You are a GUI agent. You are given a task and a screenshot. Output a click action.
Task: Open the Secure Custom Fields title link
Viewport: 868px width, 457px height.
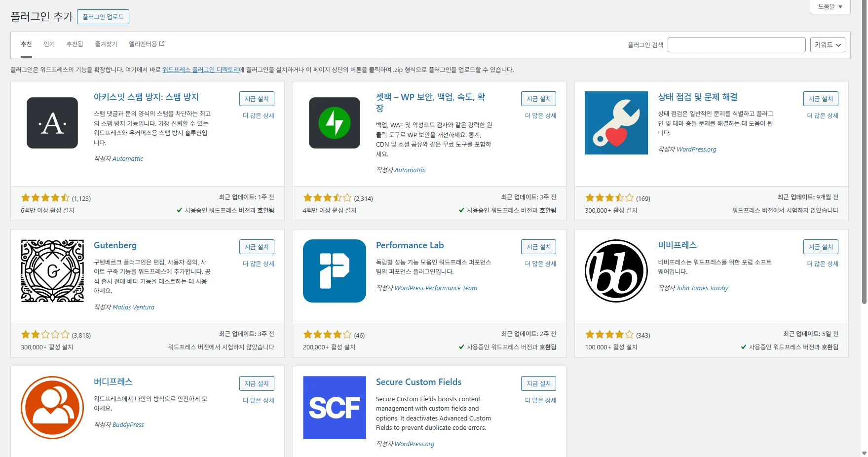pyautogui.click(x=418, y=382)
